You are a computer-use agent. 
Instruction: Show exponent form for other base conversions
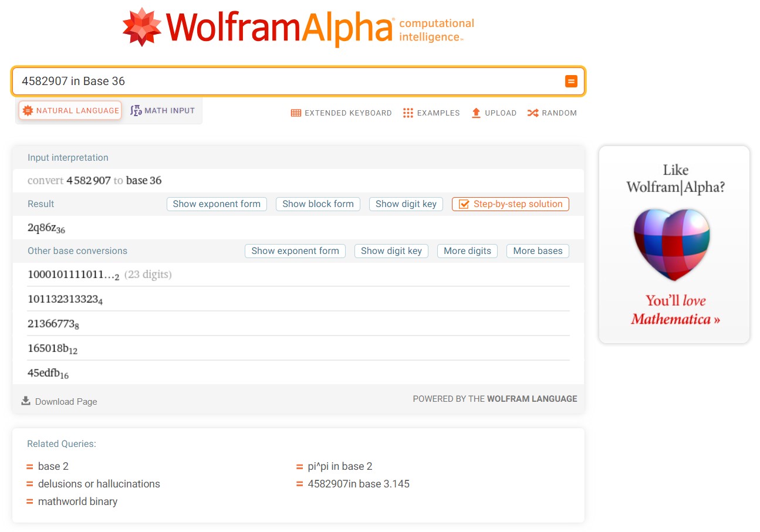pos(295,251)
